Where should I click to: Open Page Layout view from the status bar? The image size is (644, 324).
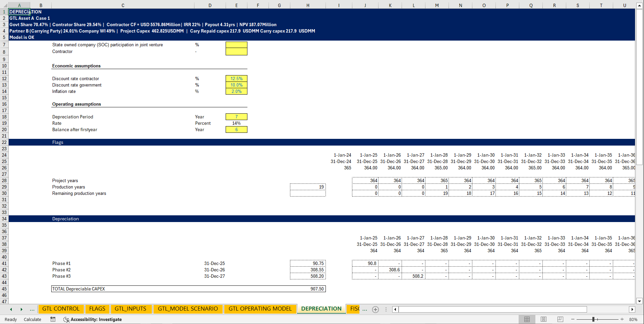pyautogui.click(x=543, y=319)
